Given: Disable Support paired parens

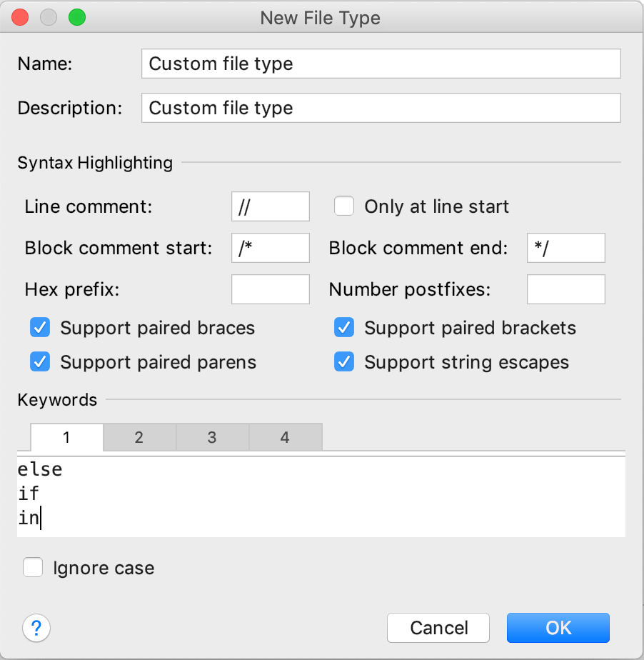Looking at the screenshot, I should click(x=40, y=361).
